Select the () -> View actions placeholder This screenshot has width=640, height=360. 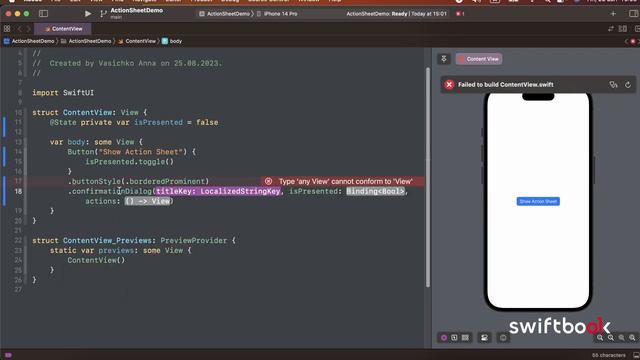point(148,201)
